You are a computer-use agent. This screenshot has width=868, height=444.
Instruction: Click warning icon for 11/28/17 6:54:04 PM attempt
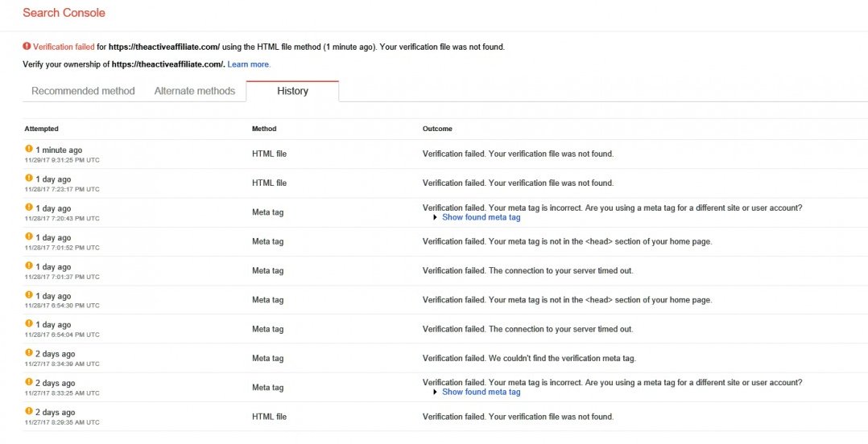point(29,323)
